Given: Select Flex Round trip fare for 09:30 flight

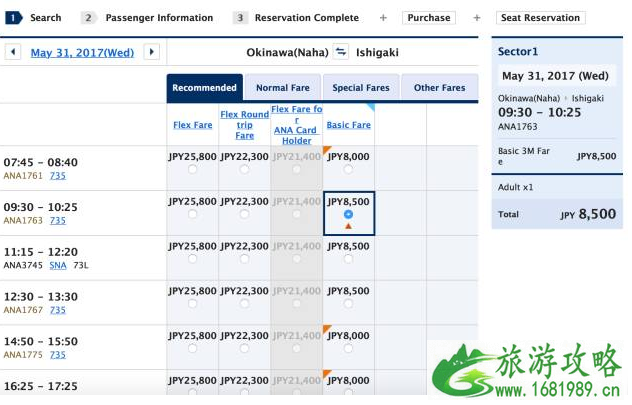Looking at the screenshot, I should [x=244, y=214].
